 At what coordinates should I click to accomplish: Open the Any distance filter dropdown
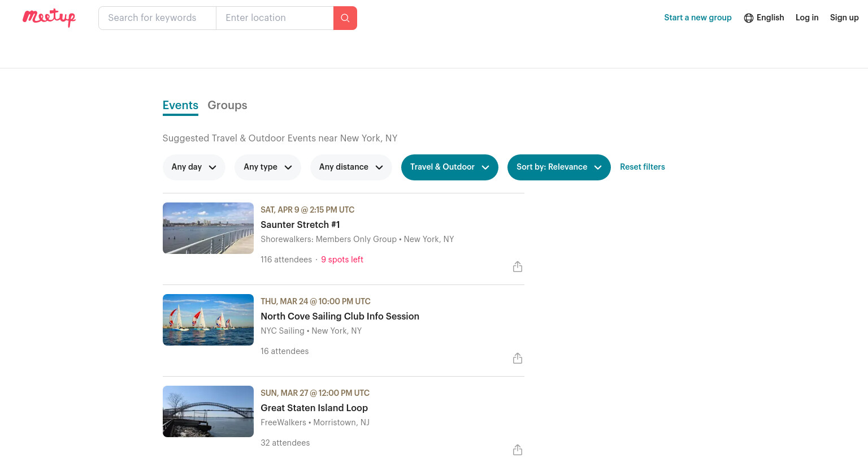point(351,167)
